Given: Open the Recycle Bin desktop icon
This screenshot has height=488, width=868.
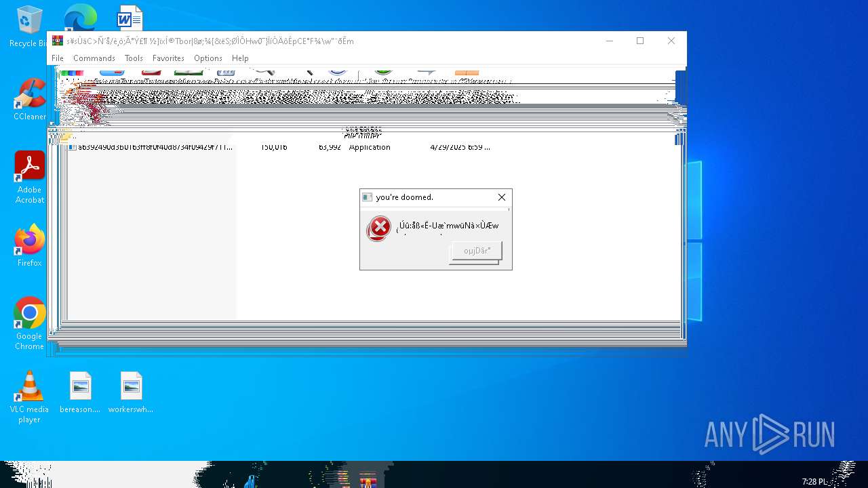Looking at the screenshot, I should pyautogui.click(x=28, y=27).
